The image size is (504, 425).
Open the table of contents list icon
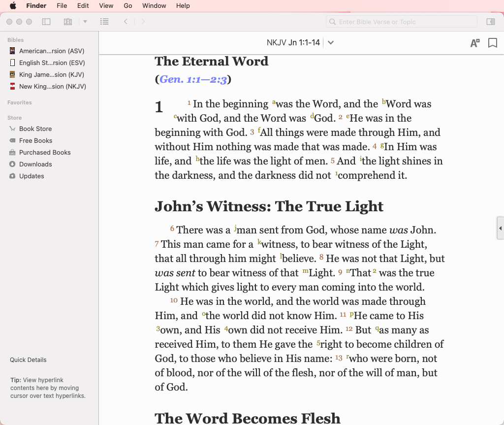click(104, 22)
